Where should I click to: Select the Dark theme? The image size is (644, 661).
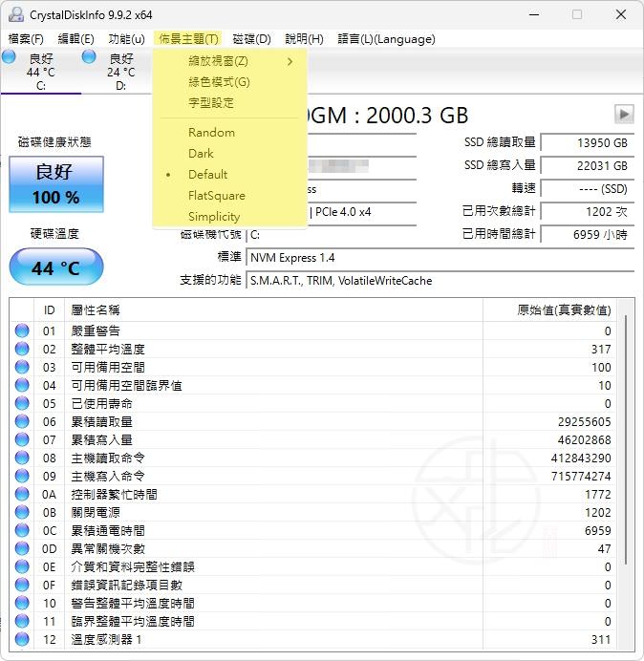[x=230, y=154]
